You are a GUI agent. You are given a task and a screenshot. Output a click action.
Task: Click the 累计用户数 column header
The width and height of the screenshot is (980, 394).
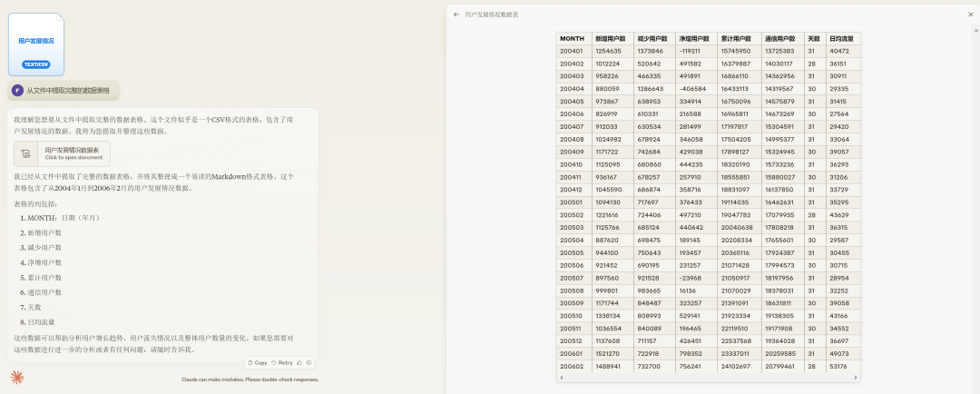(735, 39)
